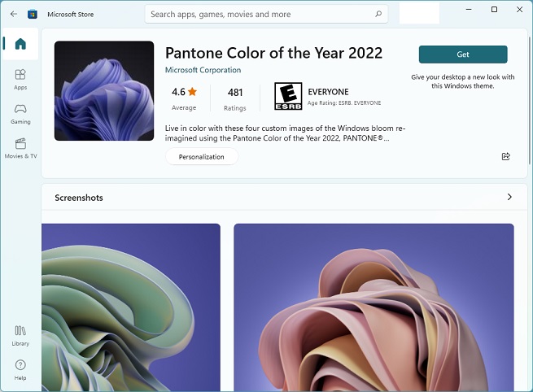Open the pink bloom screenshot
This screenshot has width=533, height=392.
(374, 307)
